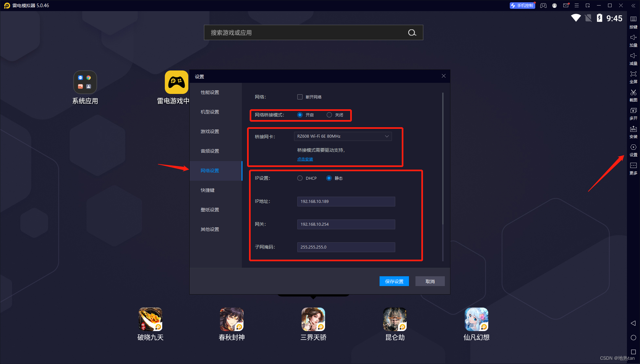Click the Android back triangle icon
The height and width of the screenshot is (364, 640).
click(x=633, y=323)
